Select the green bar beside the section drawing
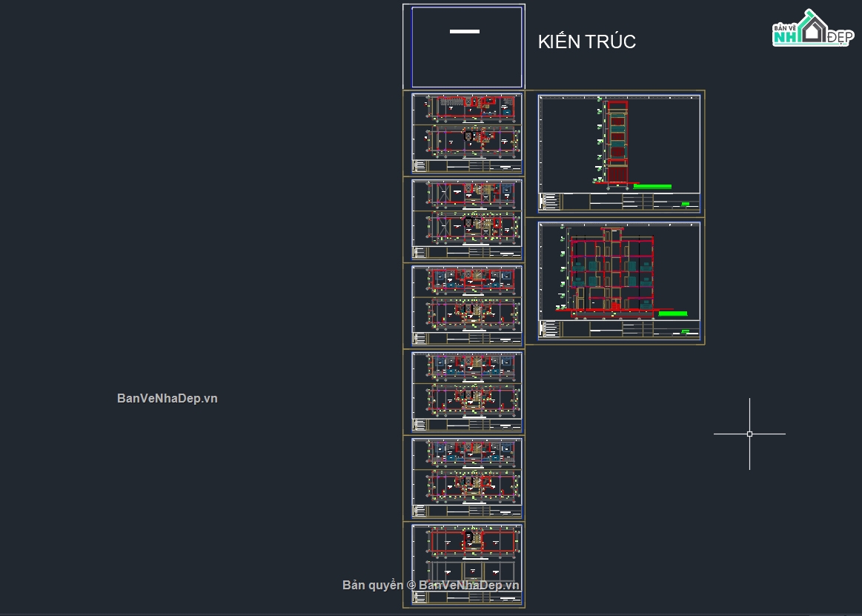862x616 pixels. tap(672, 314)
